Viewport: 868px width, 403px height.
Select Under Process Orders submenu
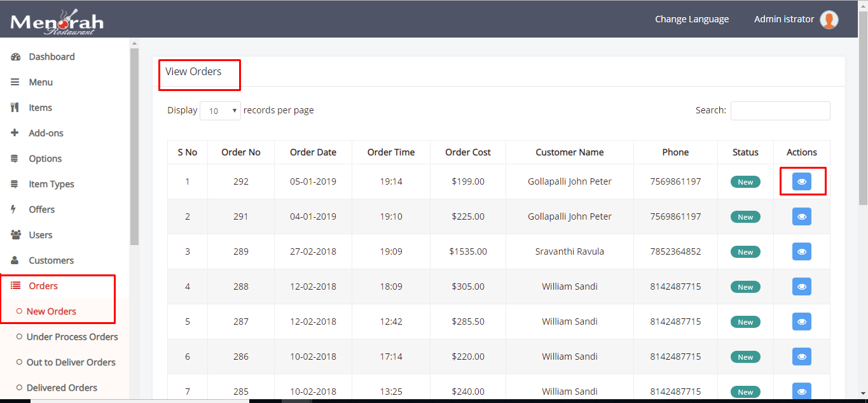pos(72,337)
